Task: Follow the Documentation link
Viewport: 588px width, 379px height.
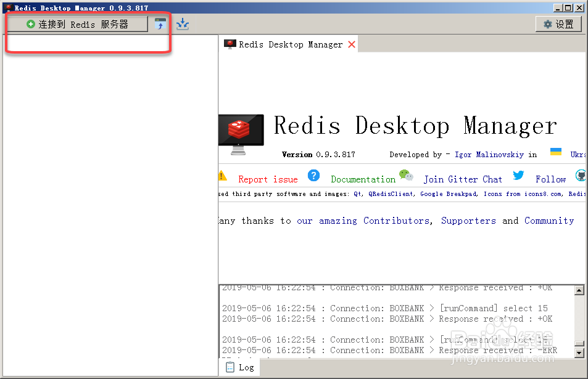Action: pos(363,179)
